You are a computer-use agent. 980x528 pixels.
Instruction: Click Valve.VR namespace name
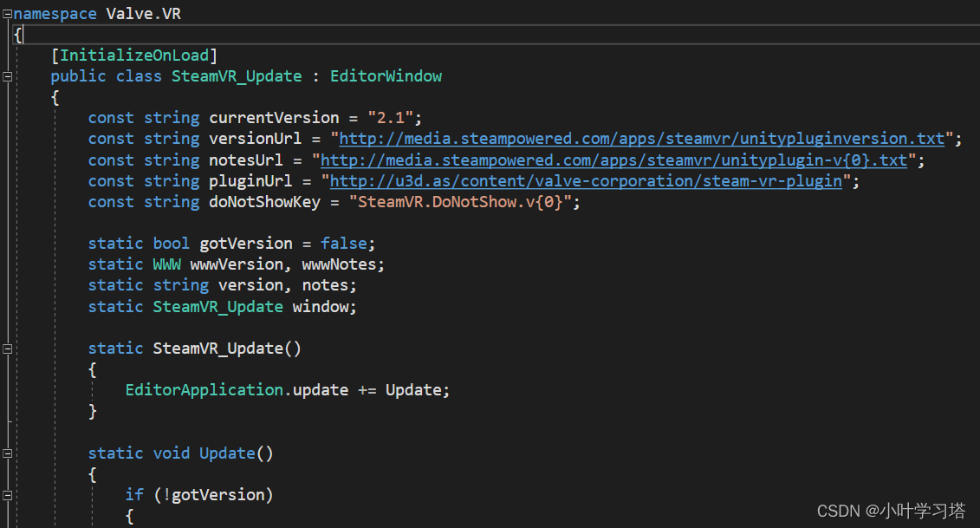(143, 14)
